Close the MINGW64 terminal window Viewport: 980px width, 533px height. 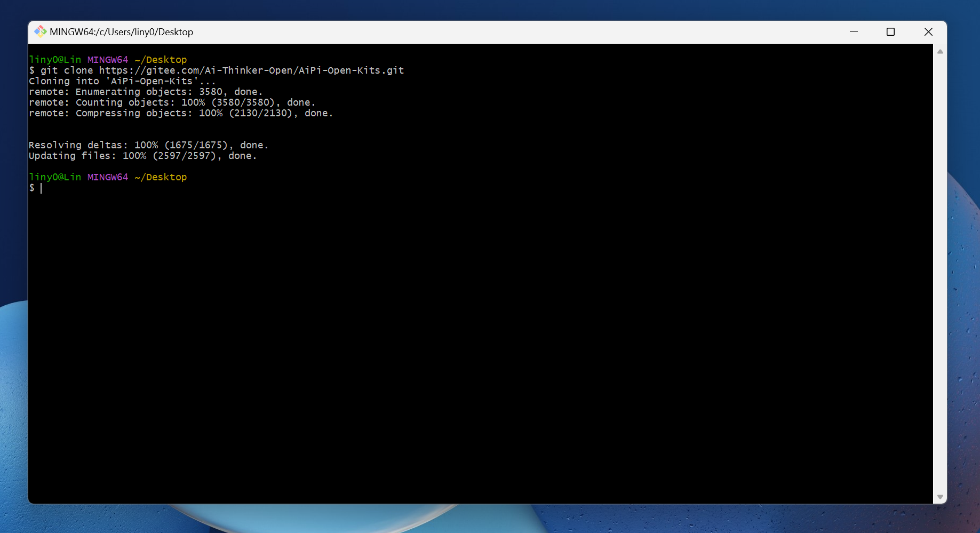pyautogui.click(x=928, y=32)
